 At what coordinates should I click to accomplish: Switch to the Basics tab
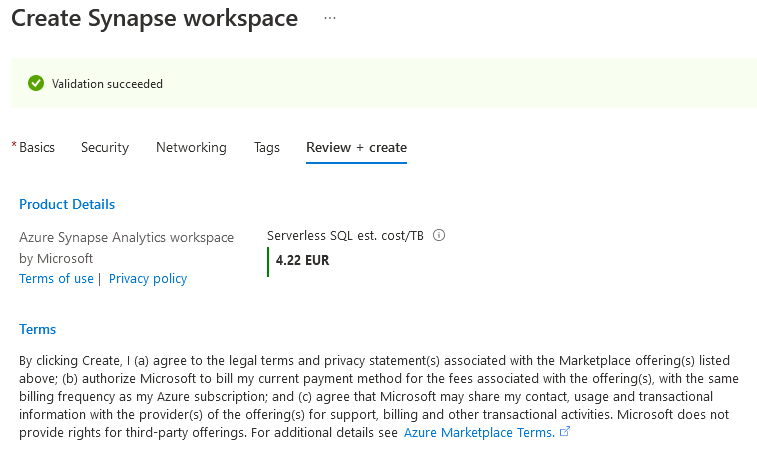coord(37,148)
